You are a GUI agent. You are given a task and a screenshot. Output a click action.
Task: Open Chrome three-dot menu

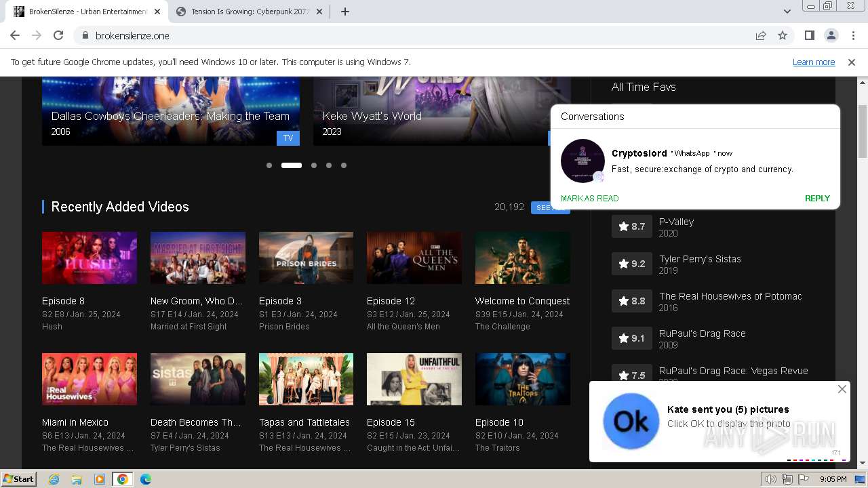click(x=852, y=36)
